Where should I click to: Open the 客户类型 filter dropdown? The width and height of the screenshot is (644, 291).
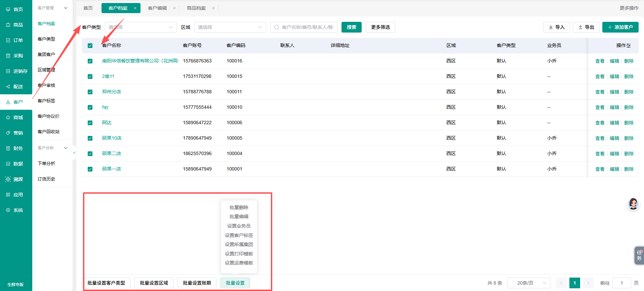point(141,27)
